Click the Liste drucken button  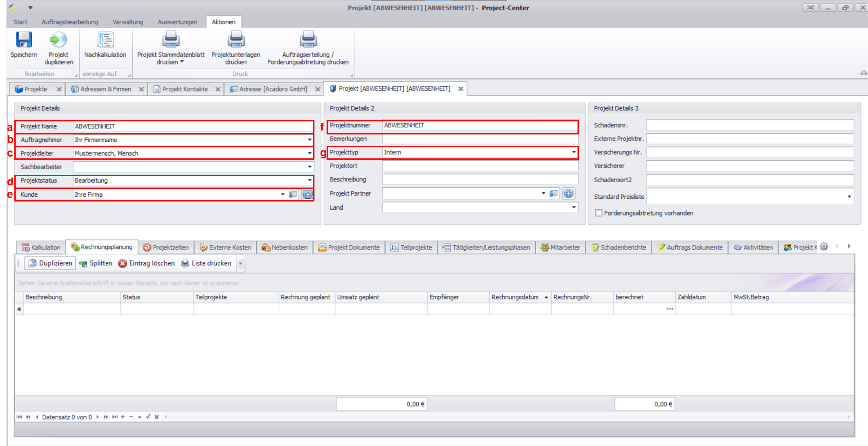coord(206,263)
